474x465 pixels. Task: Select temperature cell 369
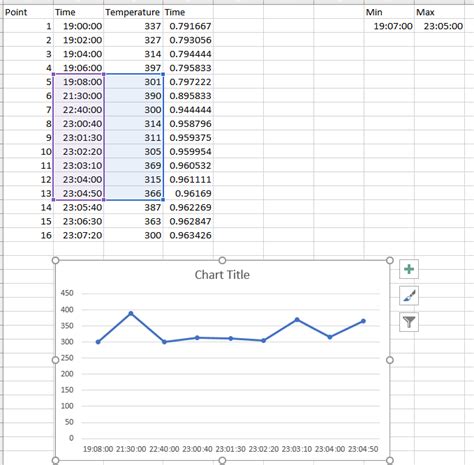(133, 166)
